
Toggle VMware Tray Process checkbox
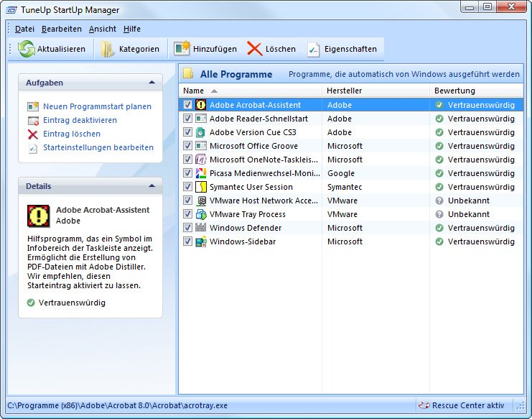(187, 214)
